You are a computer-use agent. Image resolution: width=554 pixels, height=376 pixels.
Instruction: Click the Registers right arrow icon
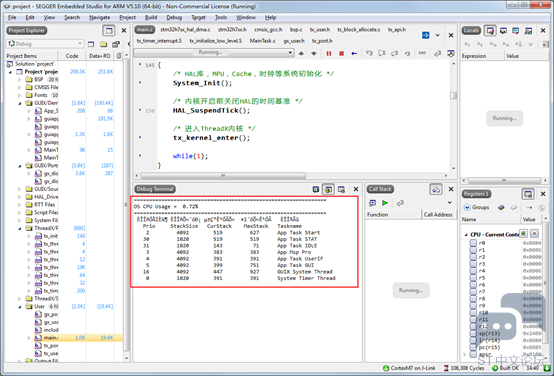[x=529, y=207]
